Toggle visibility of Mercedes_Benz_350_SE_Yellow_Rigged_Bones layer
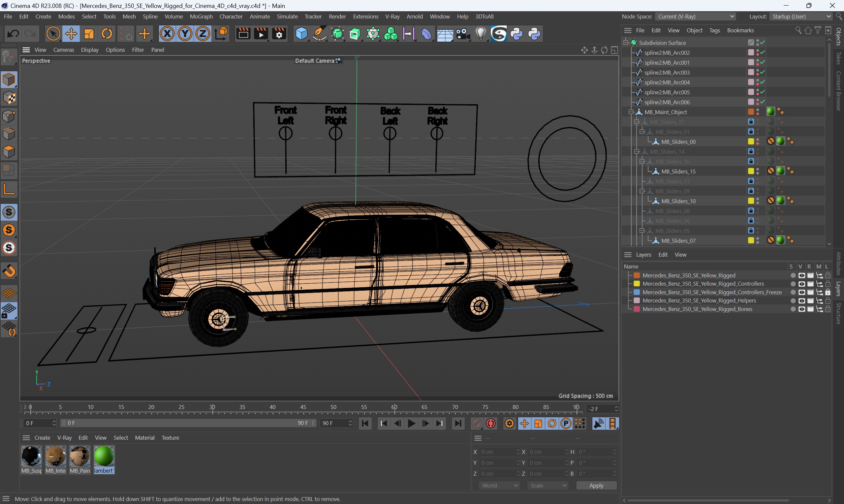The height and width of the screenshot is (504, 844). coord(801,309)
